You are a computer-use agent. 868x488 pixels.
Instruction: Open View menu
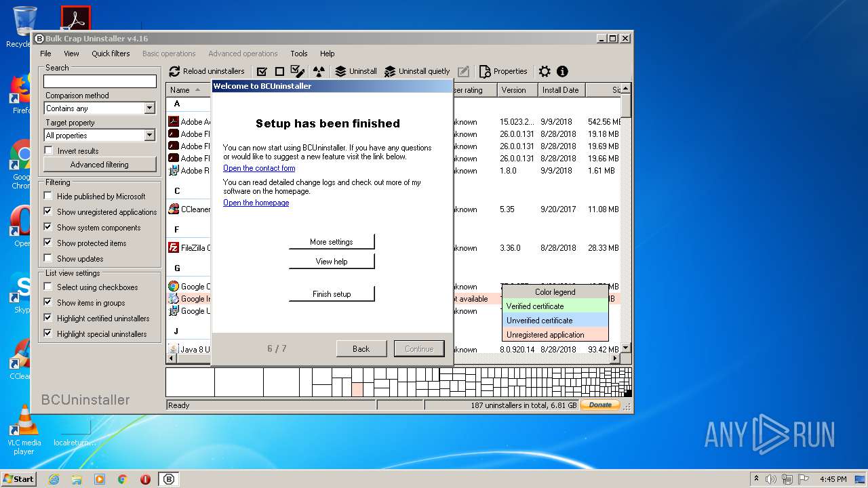(x=71, y=54)
